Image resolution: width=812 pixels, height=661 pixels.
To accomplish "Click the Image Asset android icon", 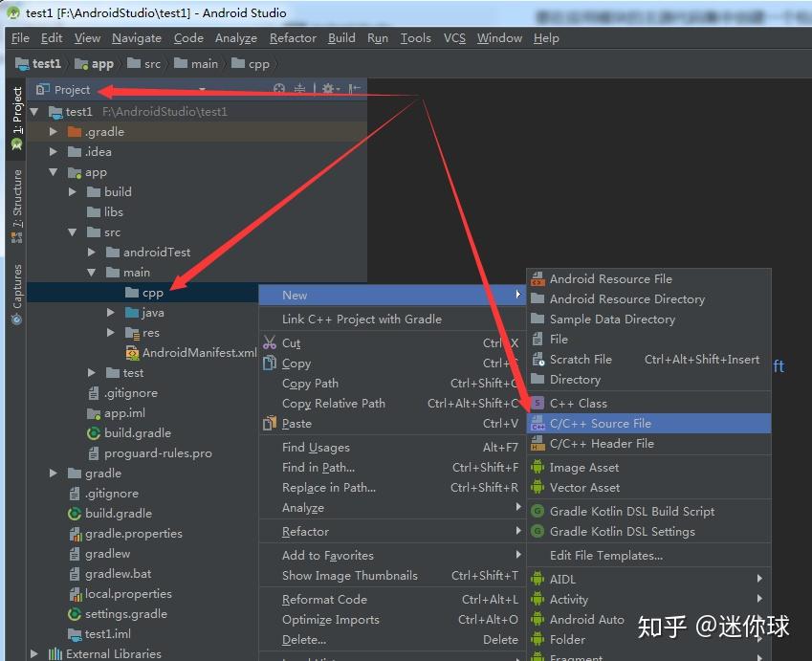I will (x=538, y=467).
